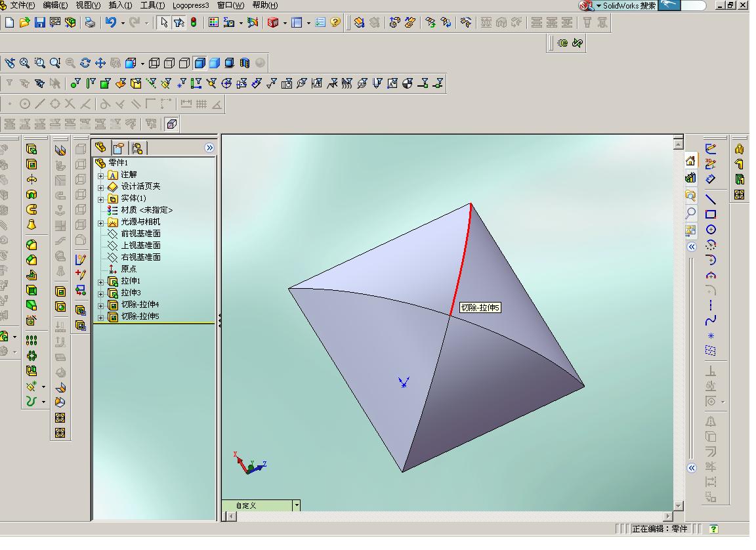Click the Extruded Boss/Base feature icon
The width and height of the screenshot is (756, 550).
tap(31, 150)
